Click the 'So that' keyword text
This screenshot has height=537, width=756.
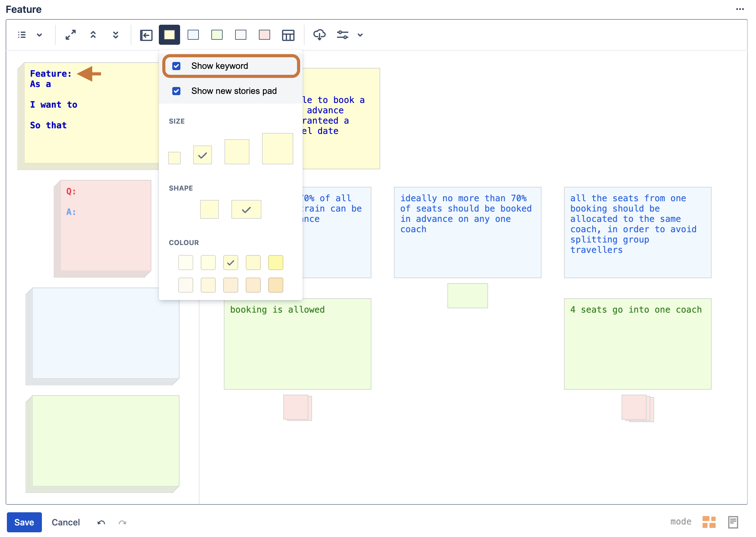[48, 125]
